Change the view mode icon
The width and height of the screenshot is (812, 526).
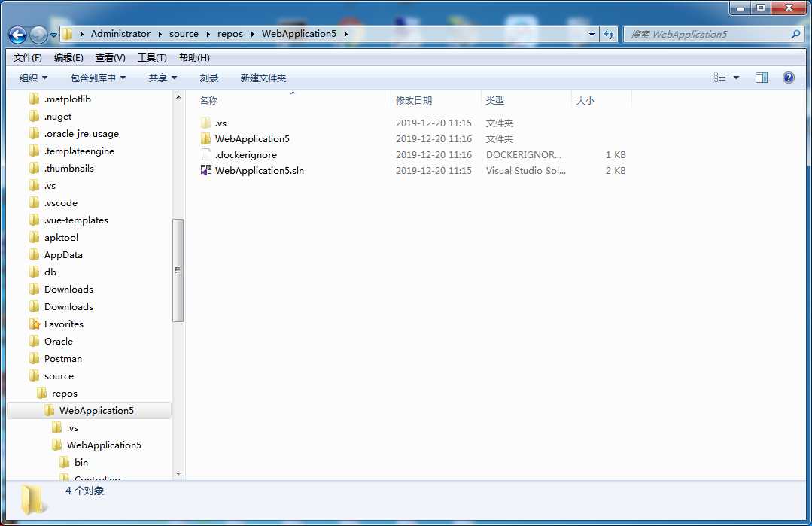coord(720,78)
